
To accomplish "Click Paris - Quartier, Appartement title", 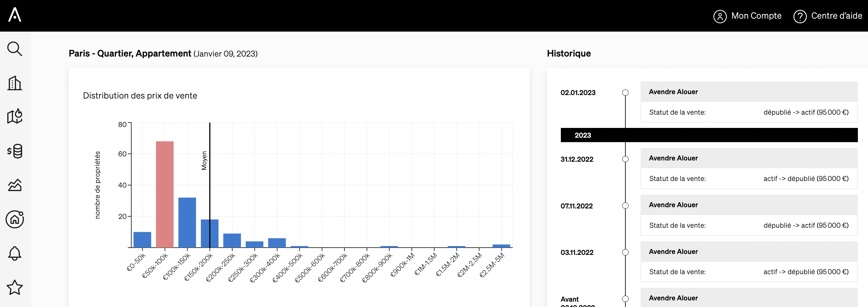I will (130, 53).
